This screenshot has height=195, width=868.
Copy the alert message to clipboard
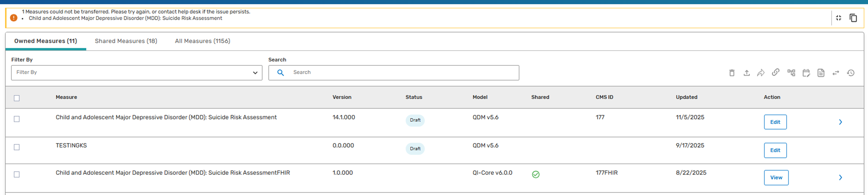tap(853, 18)
